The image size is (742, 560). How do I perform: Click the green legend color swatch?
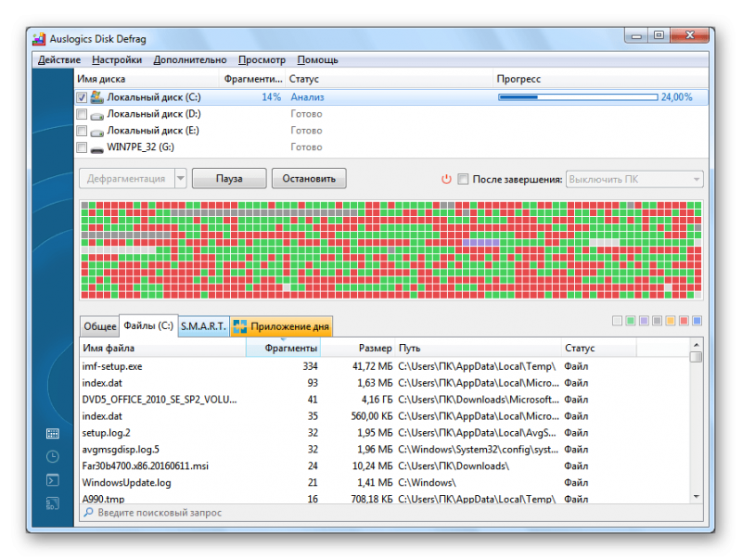630,321
